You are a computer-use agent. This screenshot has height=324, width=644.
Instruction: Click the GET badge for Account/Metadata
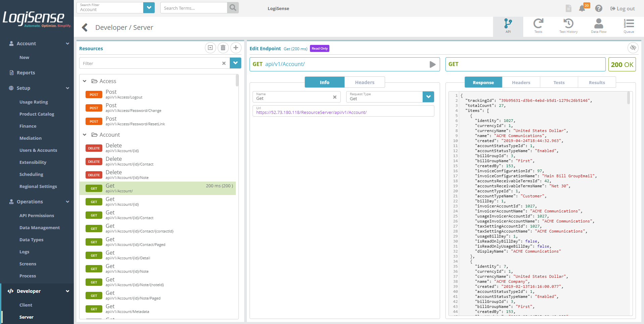click(x=94, y=309)
